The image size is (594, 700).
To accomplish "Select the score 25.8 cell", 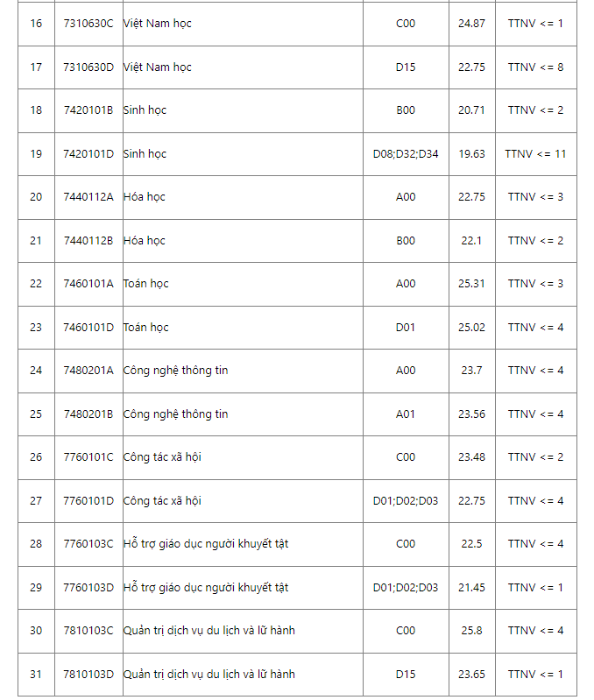I will pyautogui.click(x=471, y=631).
